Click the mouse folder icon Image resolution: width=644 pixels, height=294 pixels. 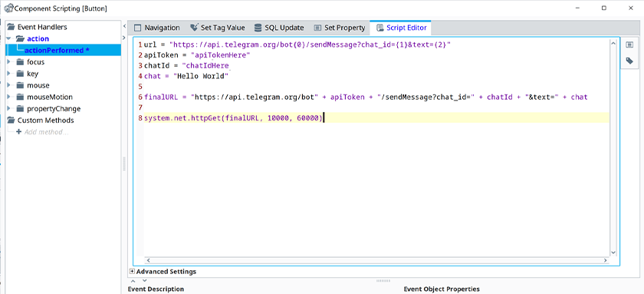point(20,85)
